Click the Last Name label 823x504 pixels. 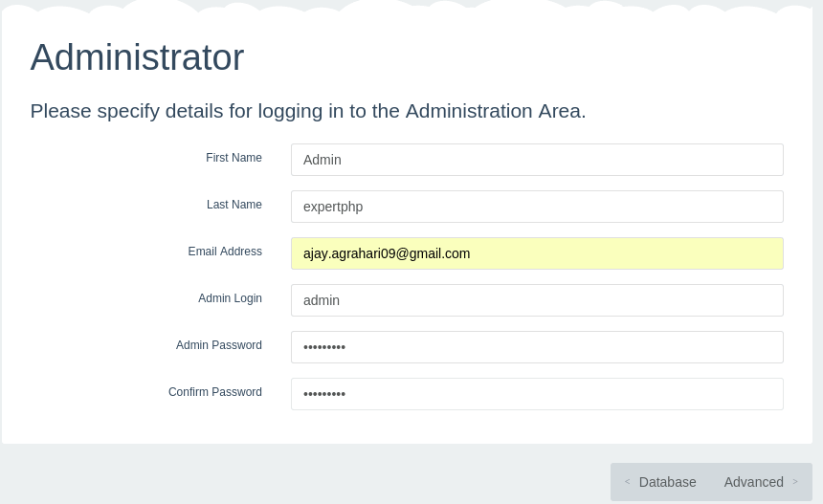click(x=234, y=205)
